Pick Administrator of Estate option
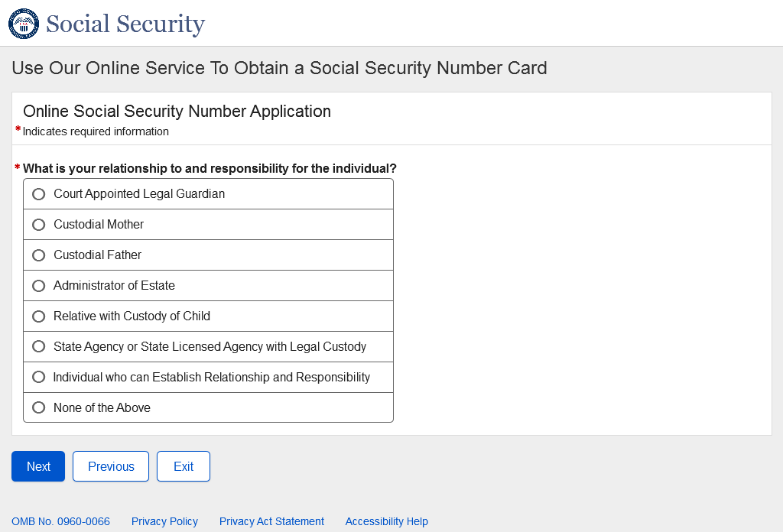783x532 pixels. [x=39, y=286]
